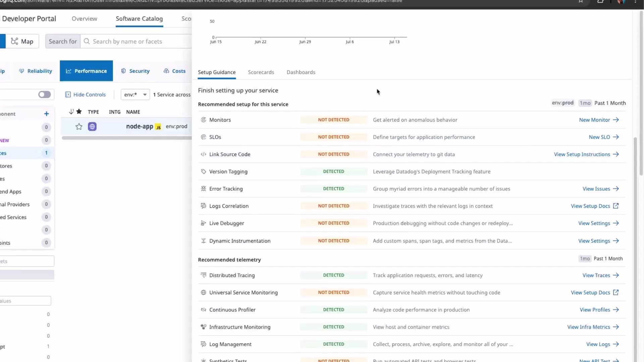Click the JS language badge on node-app
This screenshot has width=644, height=362.
click(x=158, y=127)
